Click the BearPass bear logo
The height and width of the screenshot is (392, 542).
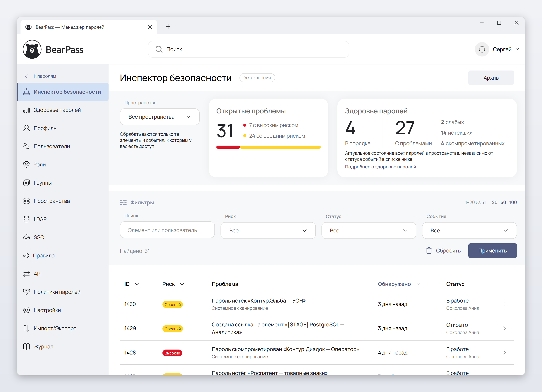32,49
